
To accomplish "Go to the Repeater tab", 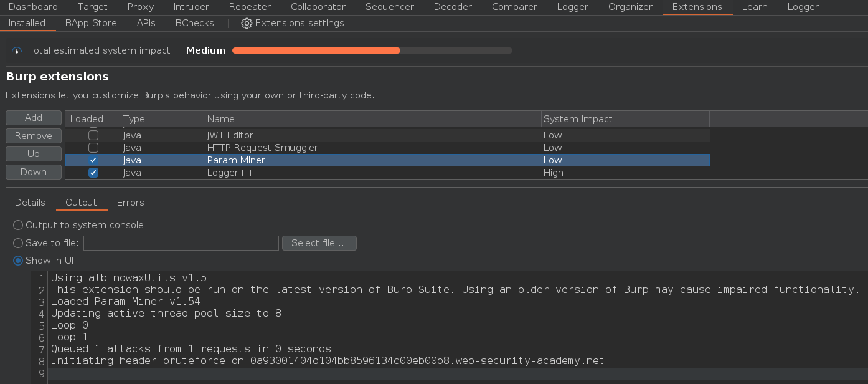I will (250, 7).
